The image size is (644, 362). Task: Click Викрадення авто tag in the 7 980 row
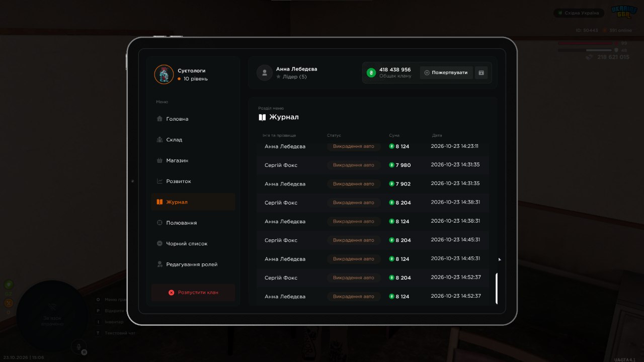coord(354,165)
